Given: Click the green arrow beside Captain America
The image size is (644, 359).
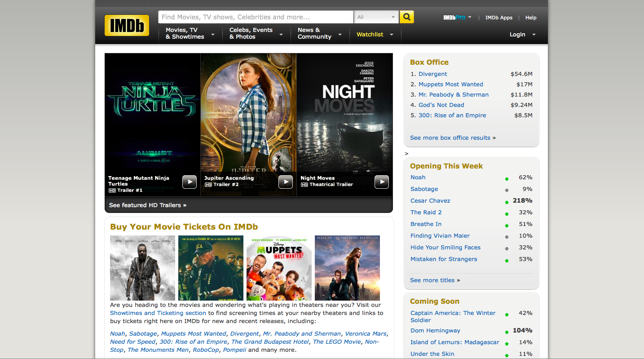Looking at the screenshot, I should tap(507, 314).
